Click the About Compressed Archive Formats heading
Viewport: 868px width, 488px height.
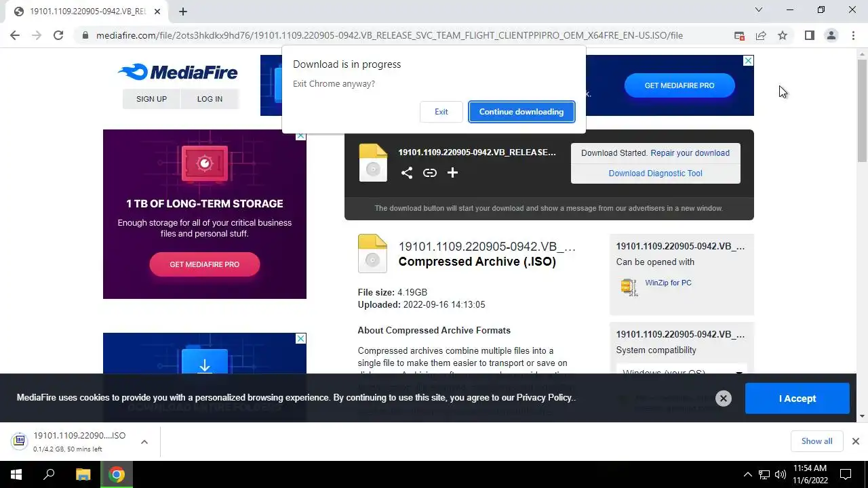point(434,331)
